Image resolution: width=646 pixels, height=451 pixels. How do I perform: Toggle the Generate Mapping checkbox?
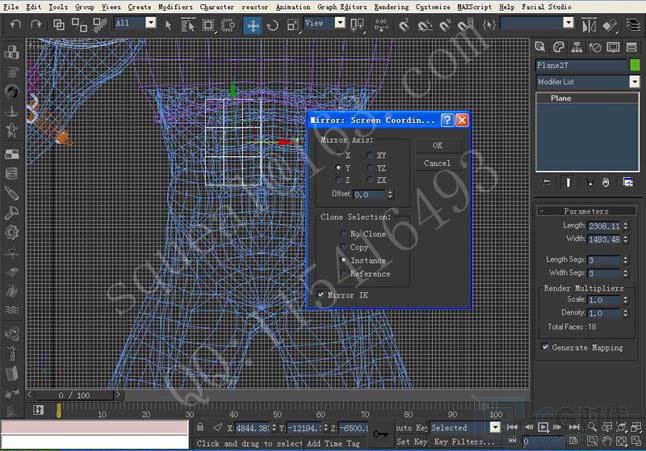(x=545, y=347)
